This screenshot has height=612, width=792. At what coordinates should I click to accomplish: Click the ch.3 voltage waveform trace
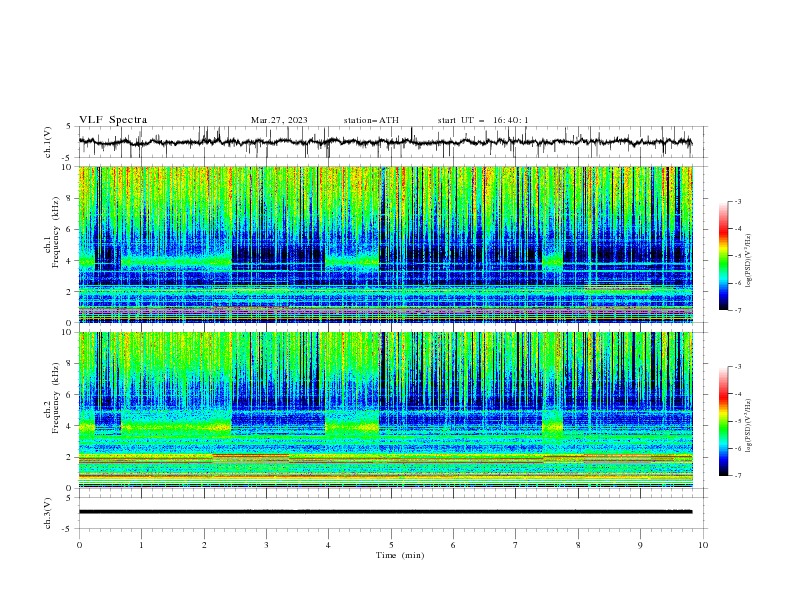coord(385,512)
